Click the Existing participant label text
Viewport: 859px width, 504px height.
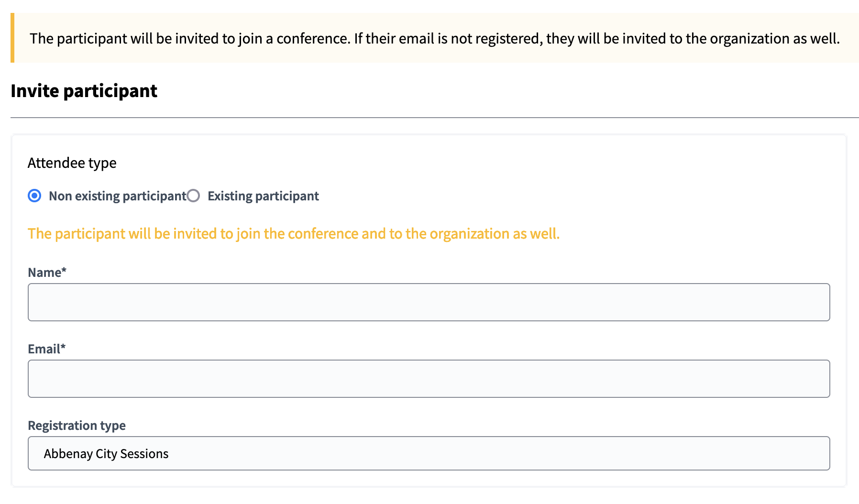[263, 196]
